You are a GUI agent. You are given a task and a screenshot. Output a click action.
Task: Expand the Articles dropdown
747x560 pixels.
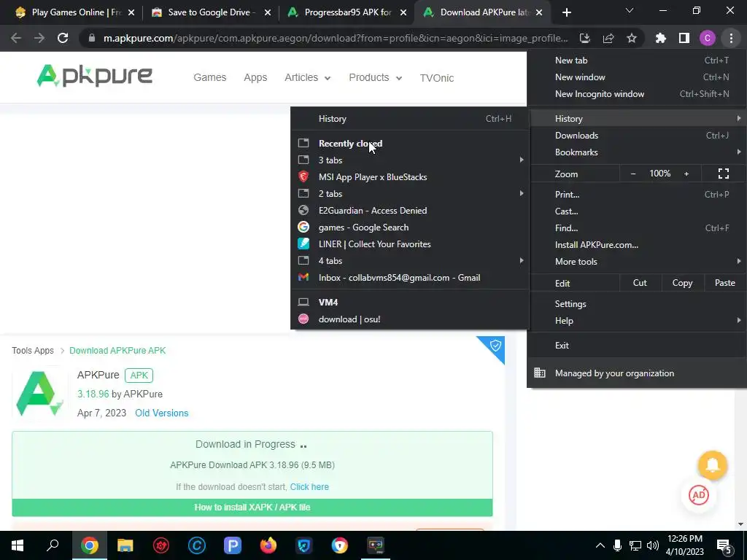point(307,77)
